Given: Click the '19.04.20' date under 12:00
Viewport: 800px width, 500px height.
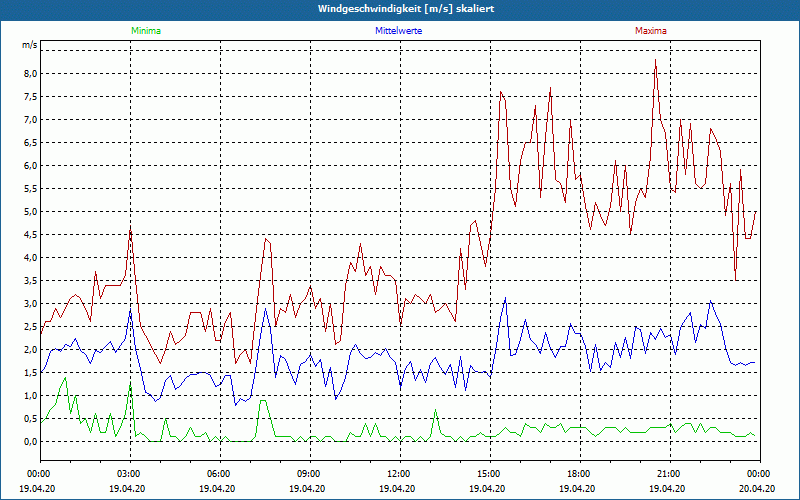Looking at the screenshot, I should pos(397,488).
